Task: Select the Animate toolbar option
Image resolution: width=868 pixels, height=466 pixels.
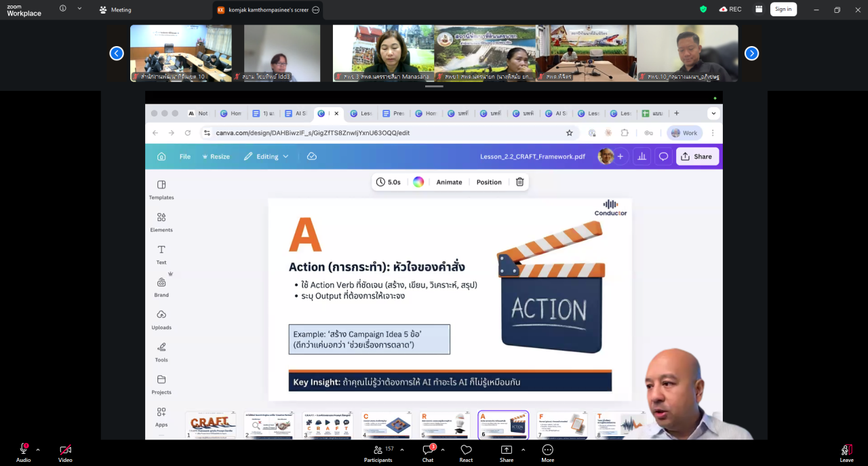Action: coord(449,182)
